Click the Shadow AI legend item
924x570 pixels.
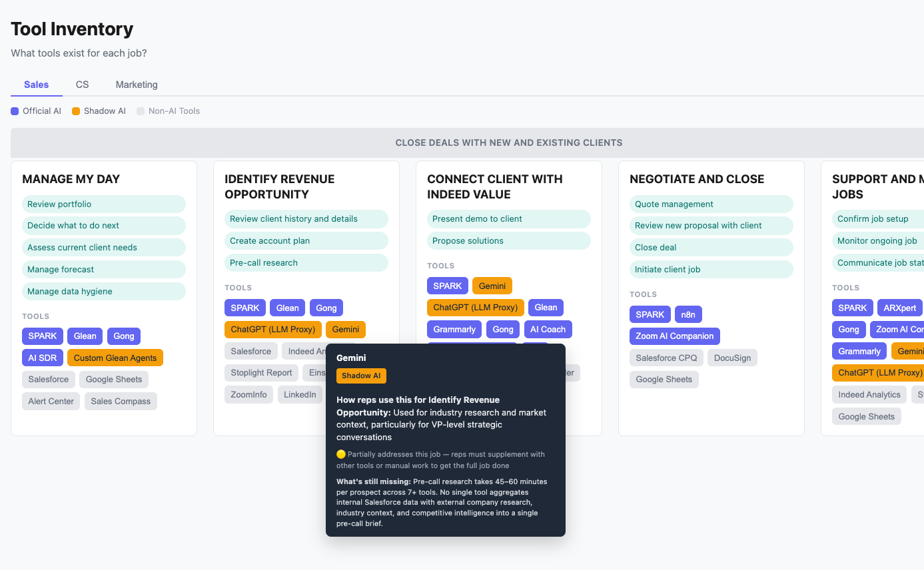99,111
